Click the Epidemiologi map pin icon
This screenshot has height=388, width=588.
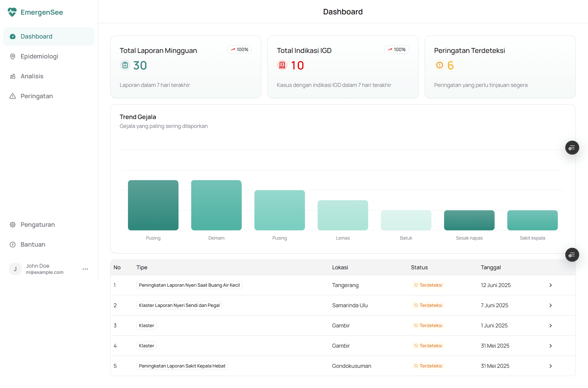click(13, 56)
